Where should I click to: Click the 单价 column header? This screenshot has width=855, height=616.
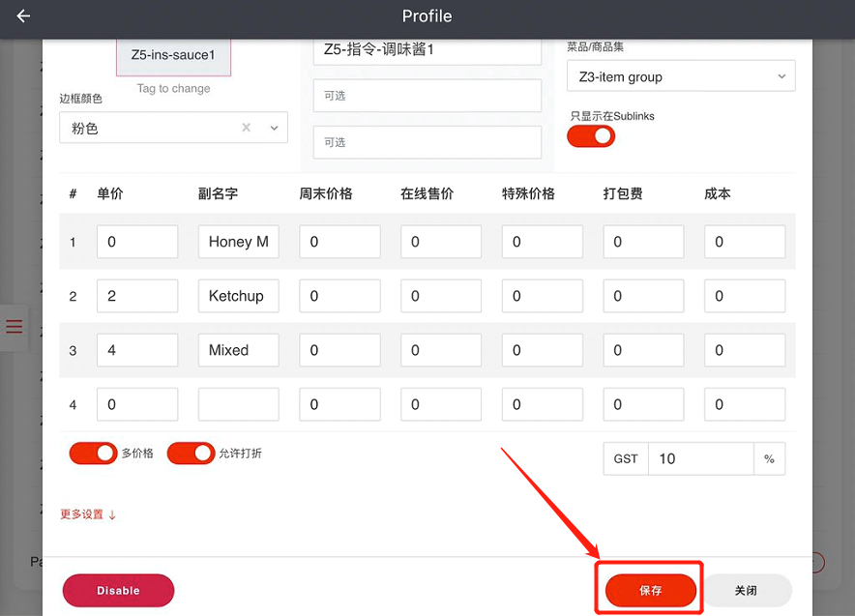(110, 193)
